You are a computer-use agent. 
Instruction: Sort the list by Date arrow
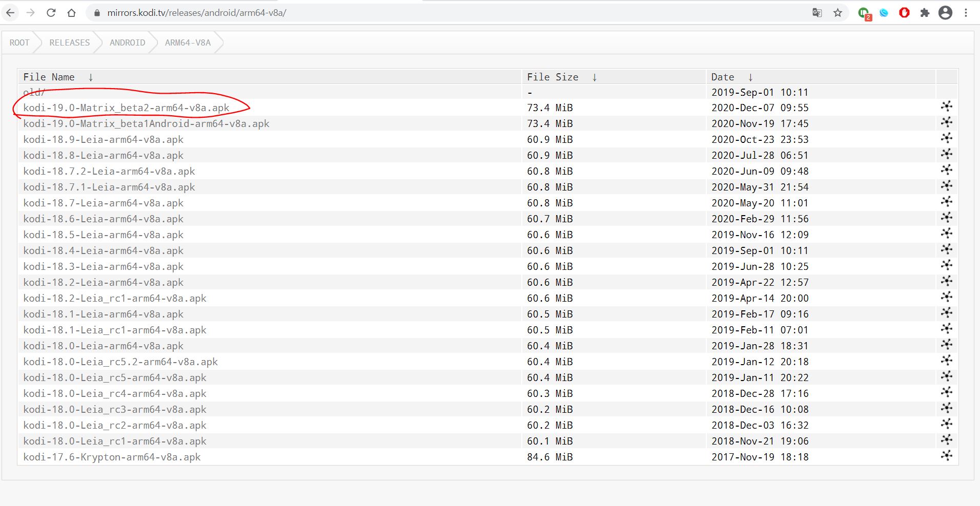(x=750, y=77)
